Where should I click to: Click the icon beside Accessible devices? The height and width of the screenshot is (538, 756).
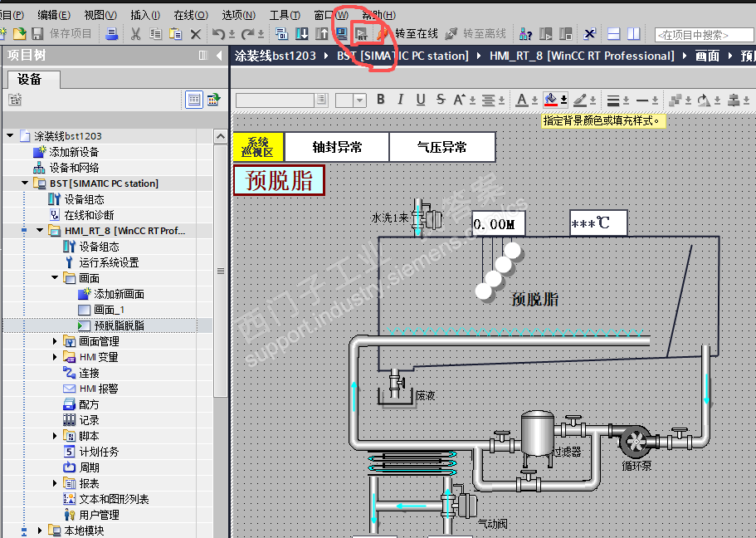pyautogui.click(x=546, y=34)
